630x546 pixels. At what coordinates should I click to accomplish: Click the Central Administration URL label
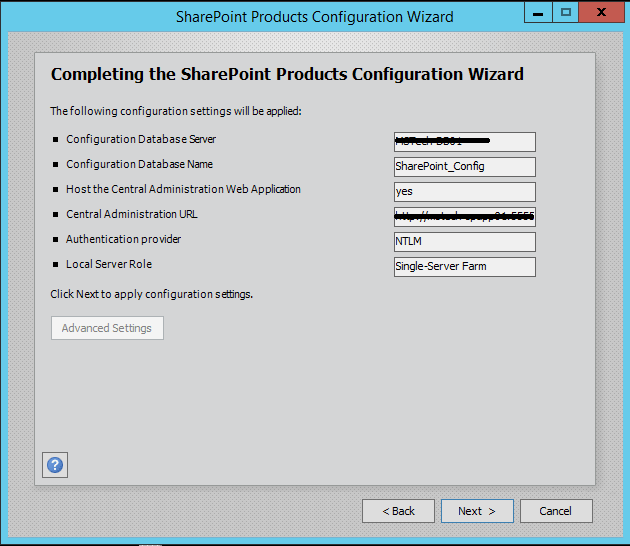pyautogui.click(x=130, y=214)
